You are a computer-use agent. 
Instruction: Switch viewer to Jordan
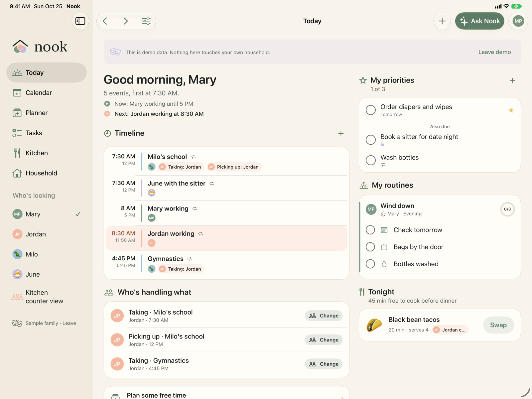(x=47, y=234)
